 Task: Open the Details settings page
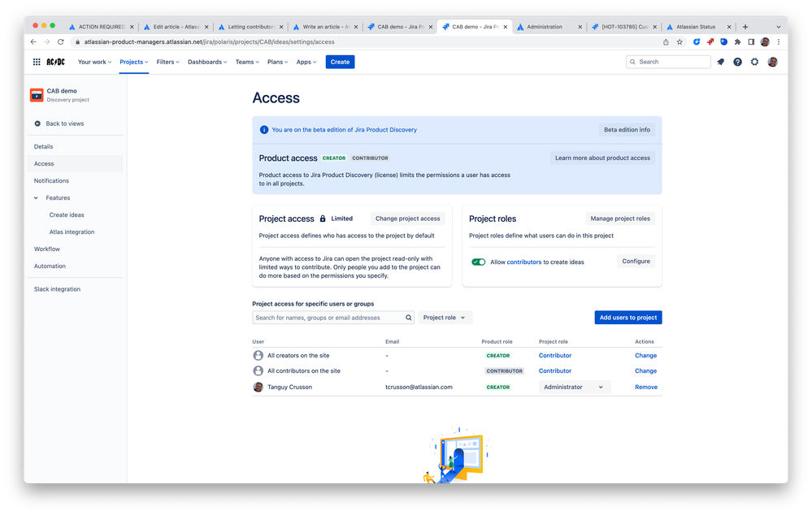44,147
